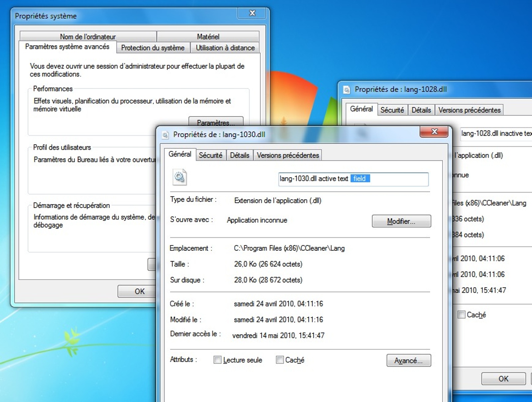Click the filename text field of lang-1030.dll
Viewport: 532px width, 402px height.
click(352, 179)
